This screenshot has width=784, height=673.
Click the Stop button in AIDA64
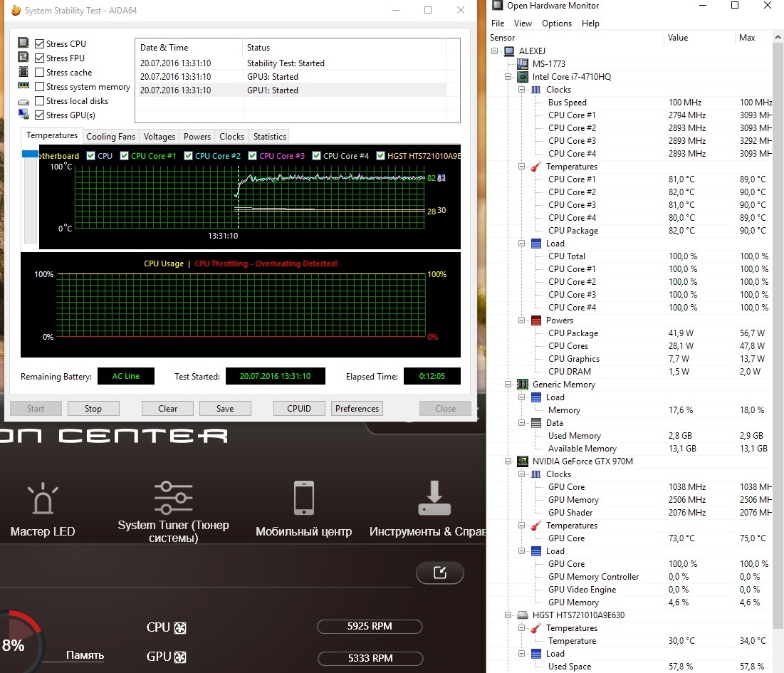click(x=93, y=409)
